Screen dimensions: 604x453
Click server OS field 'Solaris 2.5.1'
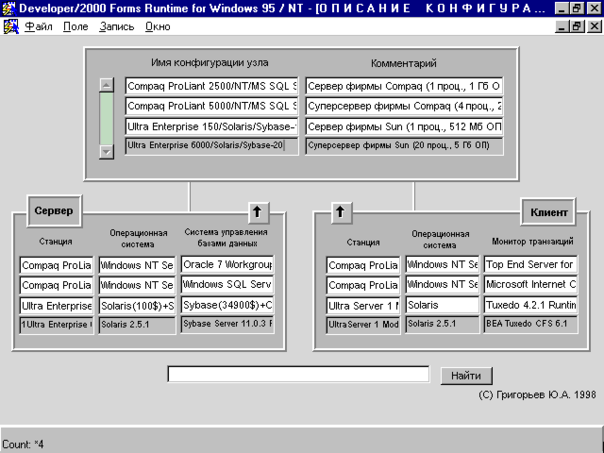point(137,325)
